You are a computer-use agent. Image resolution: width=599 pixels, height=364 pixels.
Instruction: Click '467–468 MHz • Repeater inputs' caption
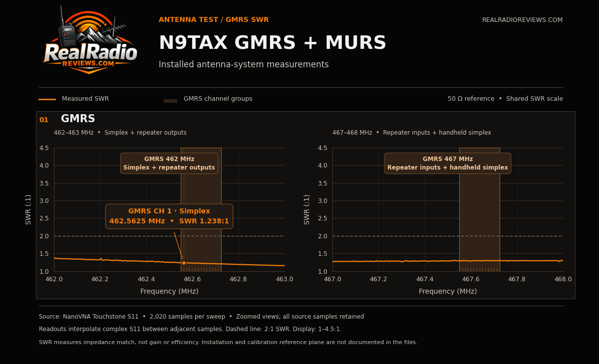412,133
